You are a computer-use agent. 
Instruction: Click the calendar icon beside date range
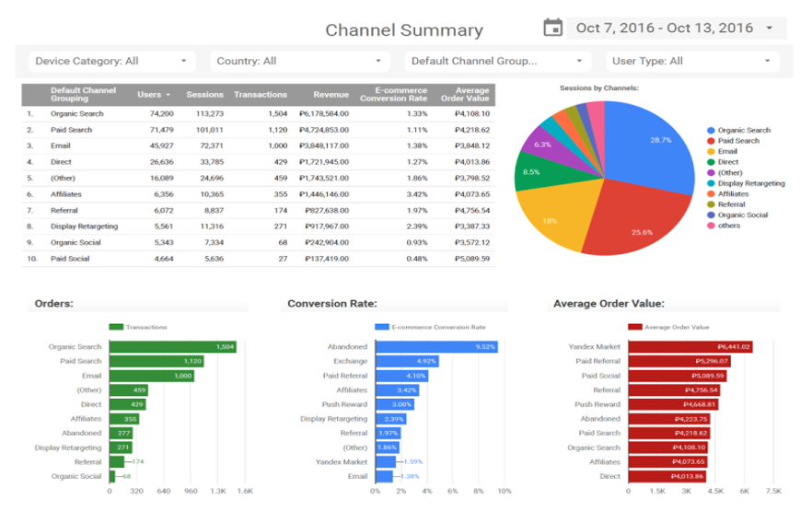[x=552, y=28]
